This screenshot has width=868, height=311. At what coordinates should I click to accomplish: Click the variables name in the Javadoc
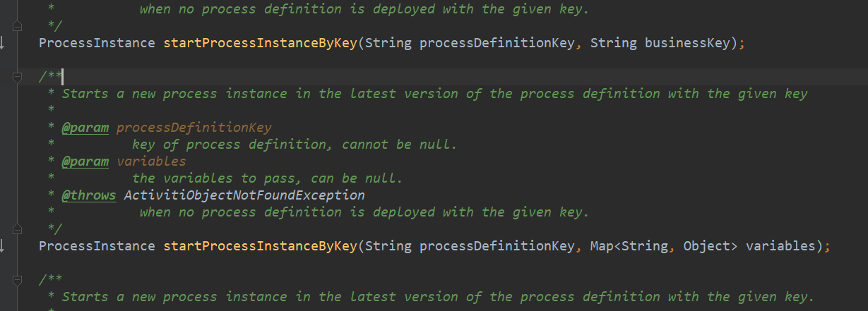coord(151,161)
